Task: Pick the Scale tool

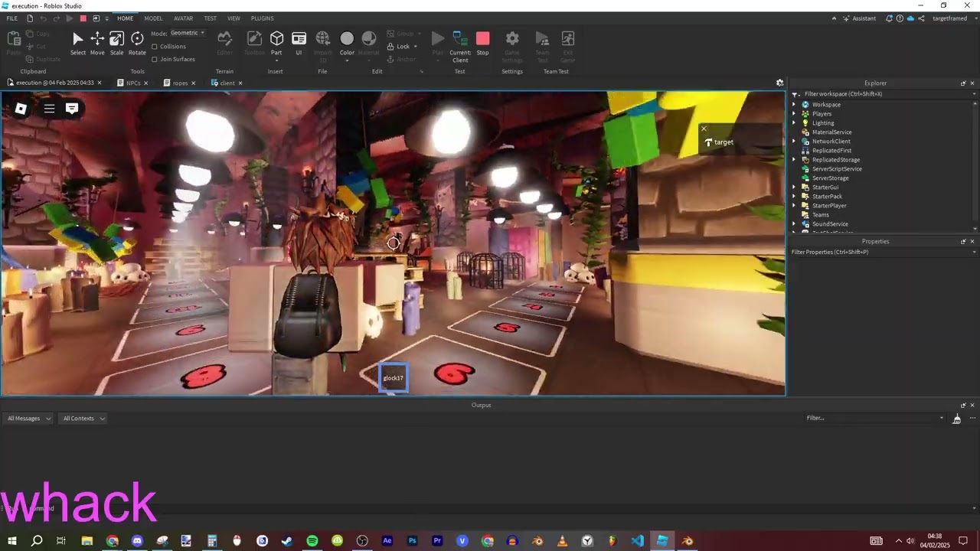Action: [116, 44]
